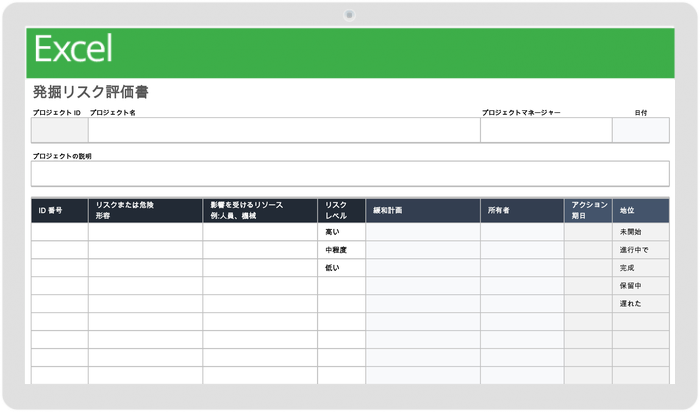Select the リスクレベル column header
The image size is (700, 412).
coord(342,211)
